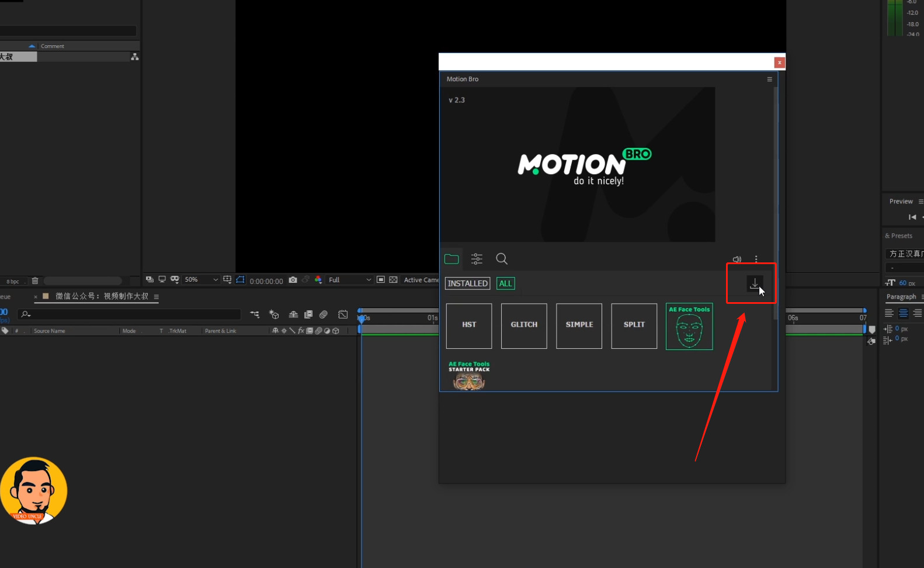Sort by the Comment column header

(53, 46)
